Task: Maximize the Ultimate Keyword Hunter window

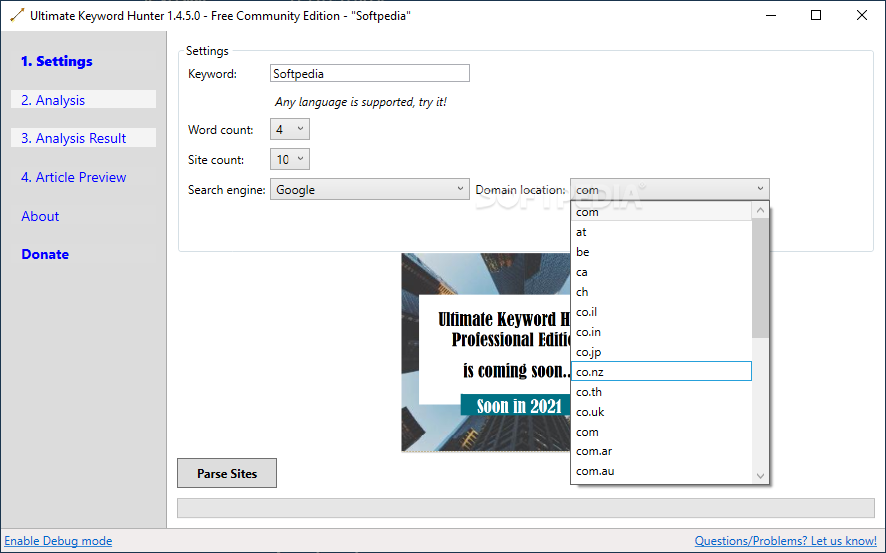Action: (816, 15)
